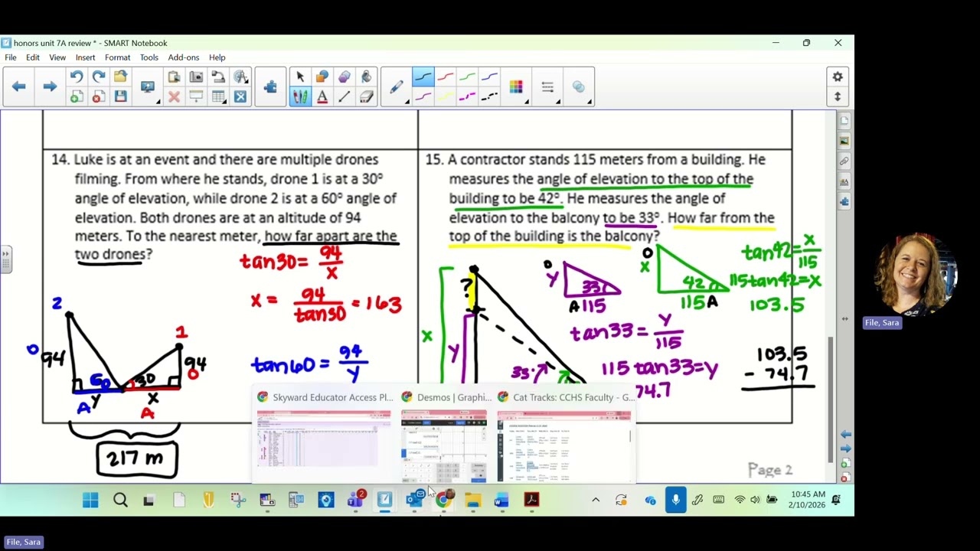980x551 pixels.
Task: Open the Help menu
Action: [x=217, y=57]
